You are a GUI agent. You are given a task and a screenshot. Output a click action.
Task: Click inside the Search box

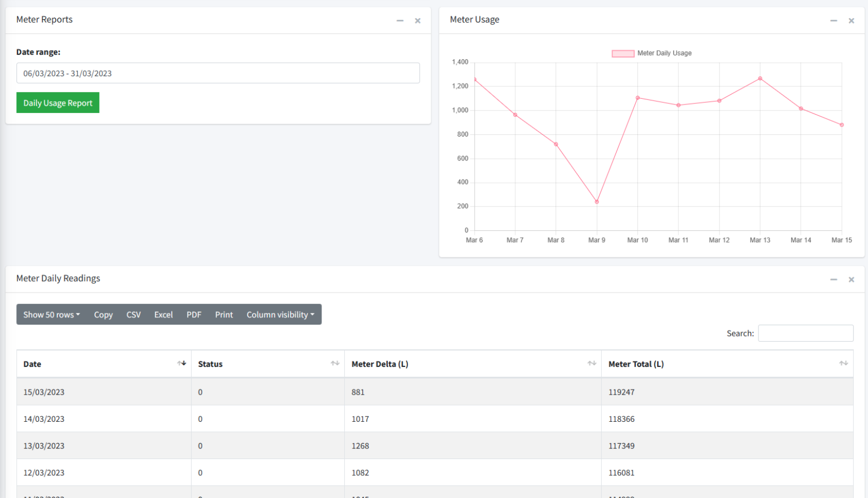805,333
